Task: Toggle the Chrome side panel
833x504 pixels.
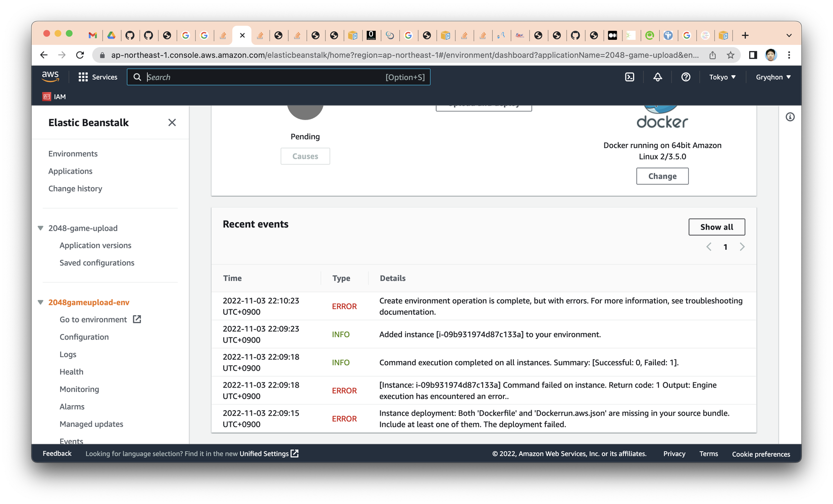Action: tap(753, 55)
